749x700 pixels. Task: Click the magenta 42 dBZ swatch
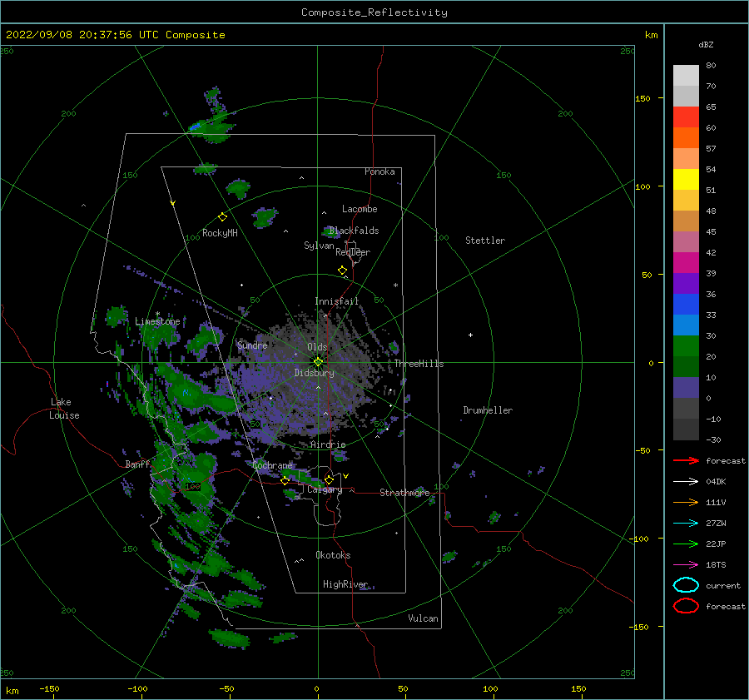point(686,263)
